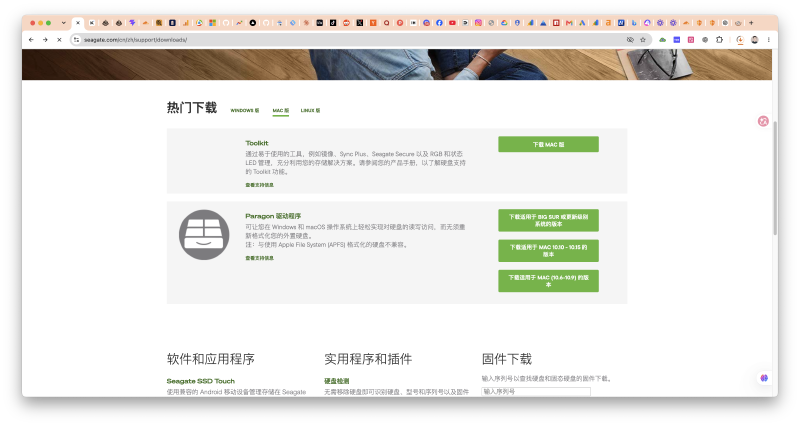Open the green cloud extension
800x426 pixels.
662,39
